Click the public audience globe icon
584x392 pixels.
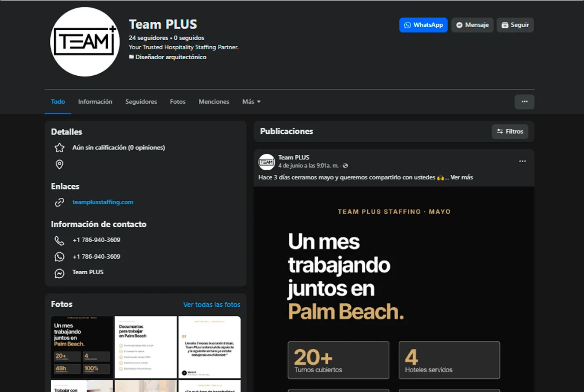pyautogui.click(x=345, y=166)
